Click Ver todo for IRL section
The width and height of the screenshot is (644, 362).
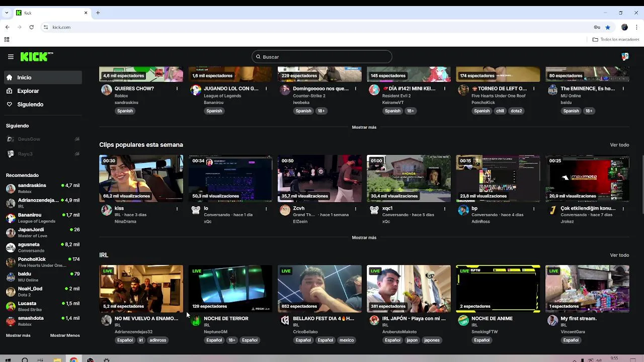point(619,255)
